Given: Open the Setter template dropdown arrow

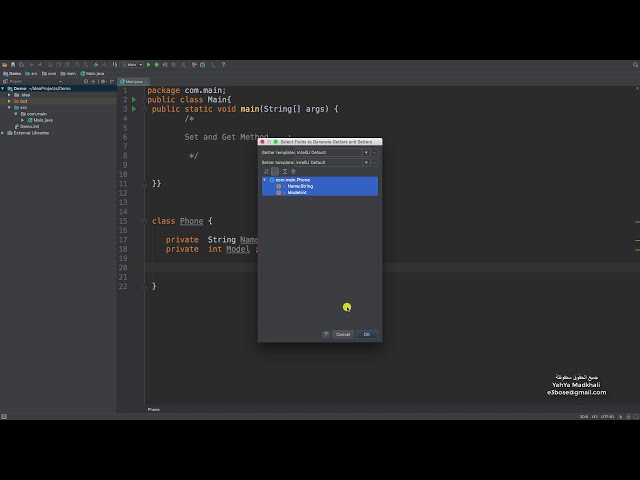Looking at the screenshot, I should pyautogui.click(x=366, y=162).
